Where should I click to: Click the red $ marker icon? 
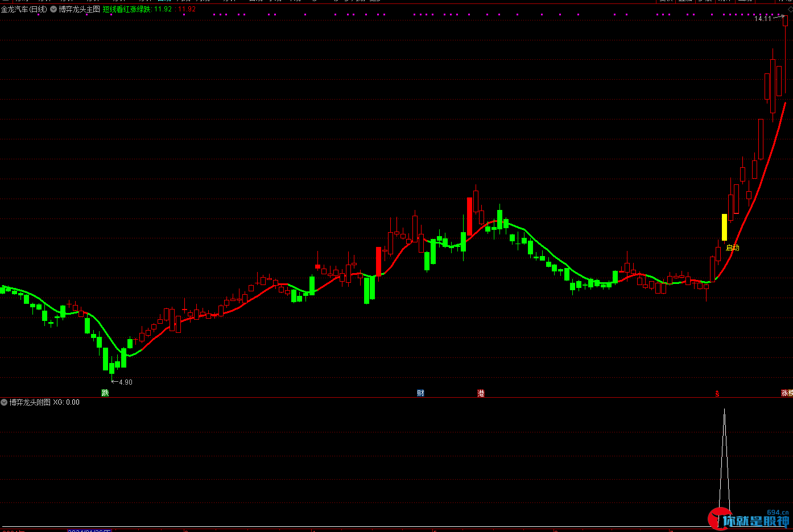pos(717,393)
